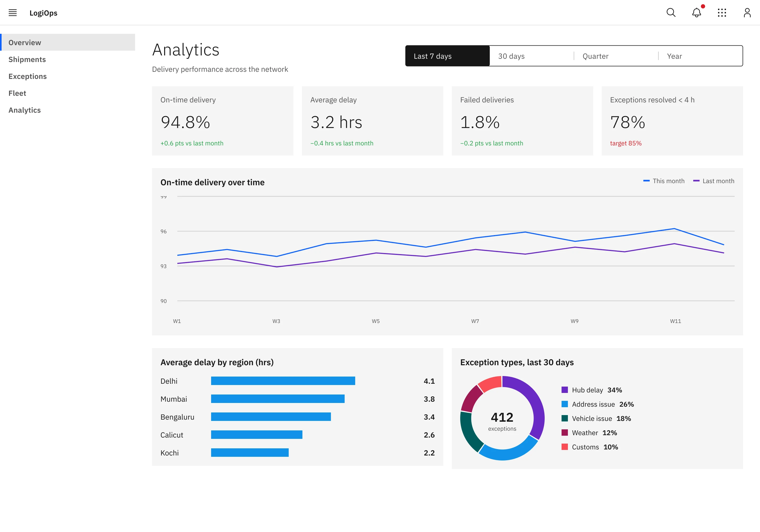Click the W1 axis label
760x532 pixels.
coord(177,321)
